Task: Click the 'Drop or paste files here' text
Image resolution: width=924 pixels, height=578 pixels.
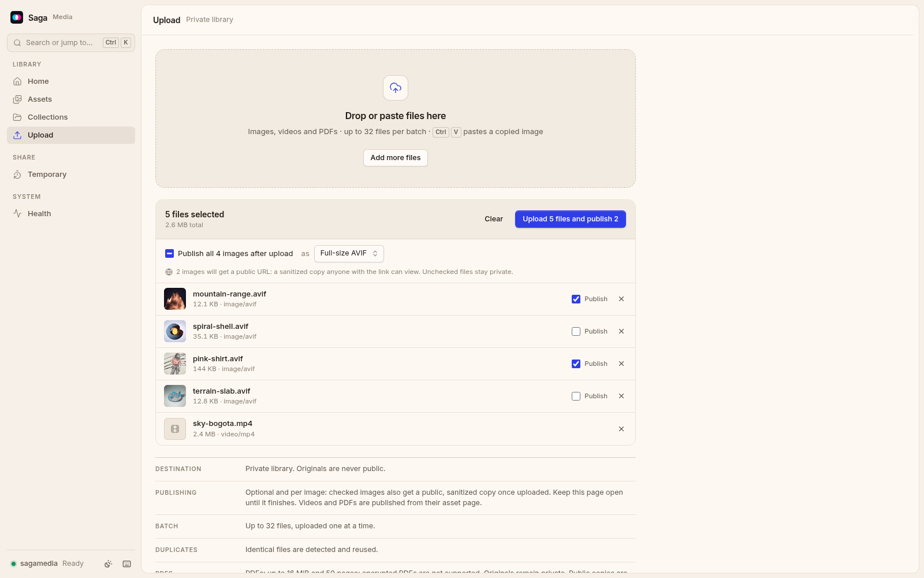Action: [396, 116]
